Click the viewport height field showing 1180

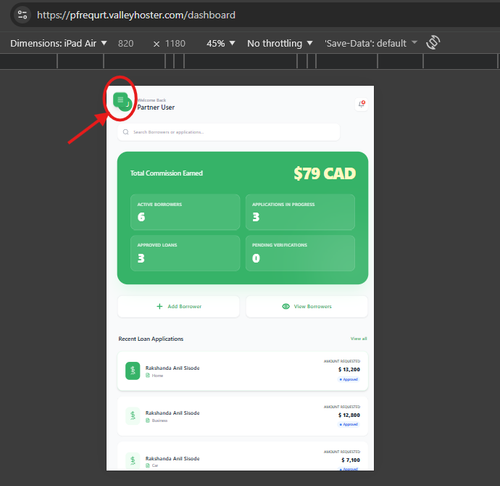point(175,44)
